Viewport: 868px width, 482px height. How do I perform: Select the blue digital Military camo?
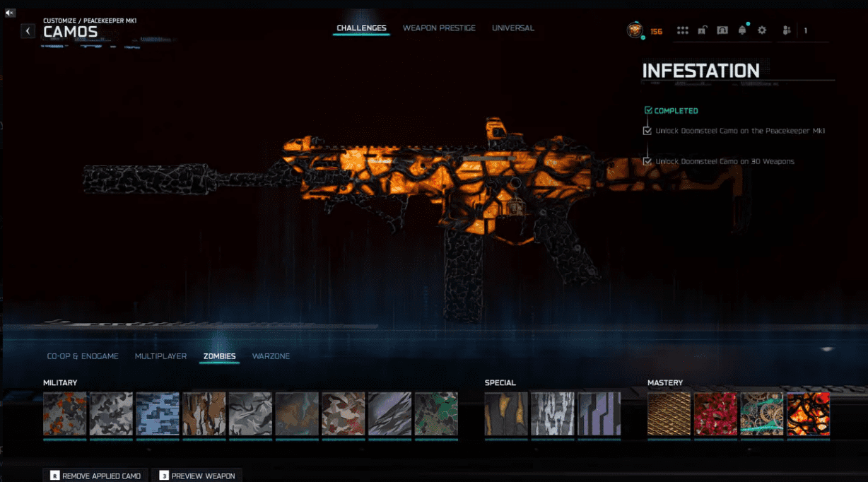coord(158,413)
